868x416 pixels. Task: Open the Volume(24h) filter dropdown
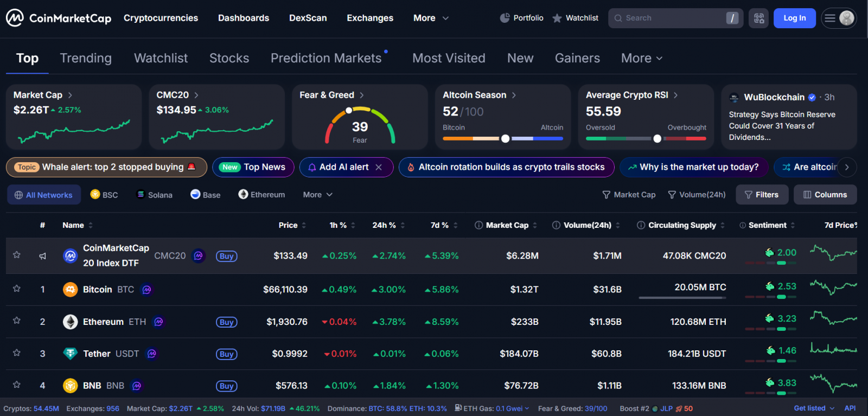pyautogui.click(x=697, y=195)
